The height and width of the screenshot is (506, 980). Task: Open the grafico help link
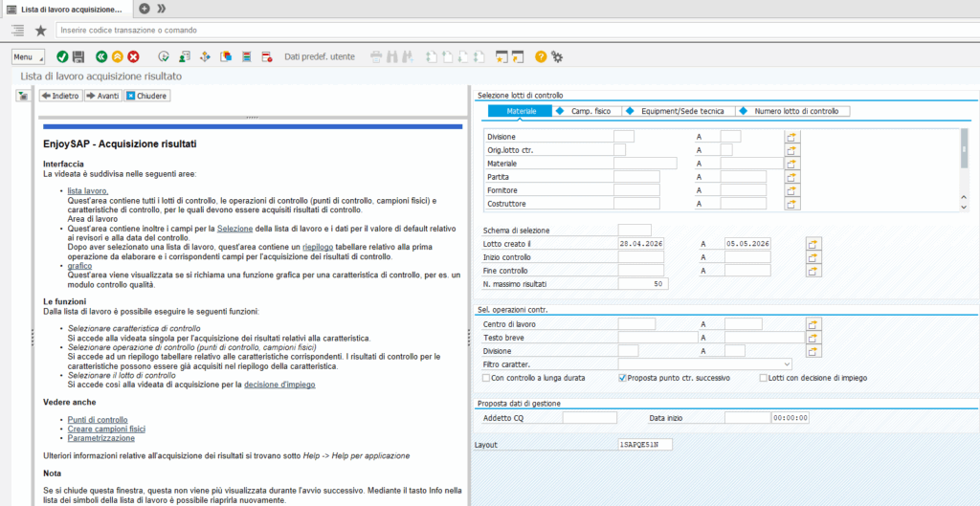(x=79, y=266)
